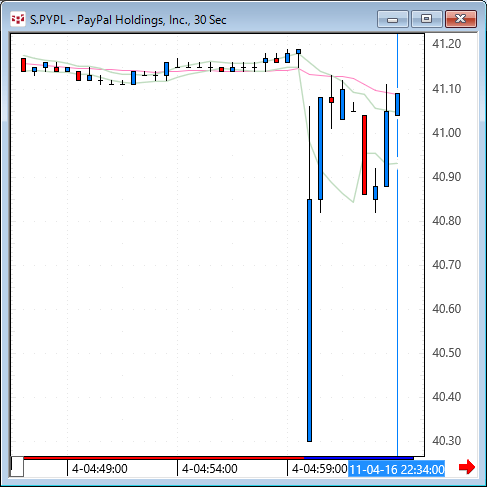This screenshot has width=487, height=487.
Task: Click the CQG chart window icon
Action: pyautogui.click(x=18, y=19)
